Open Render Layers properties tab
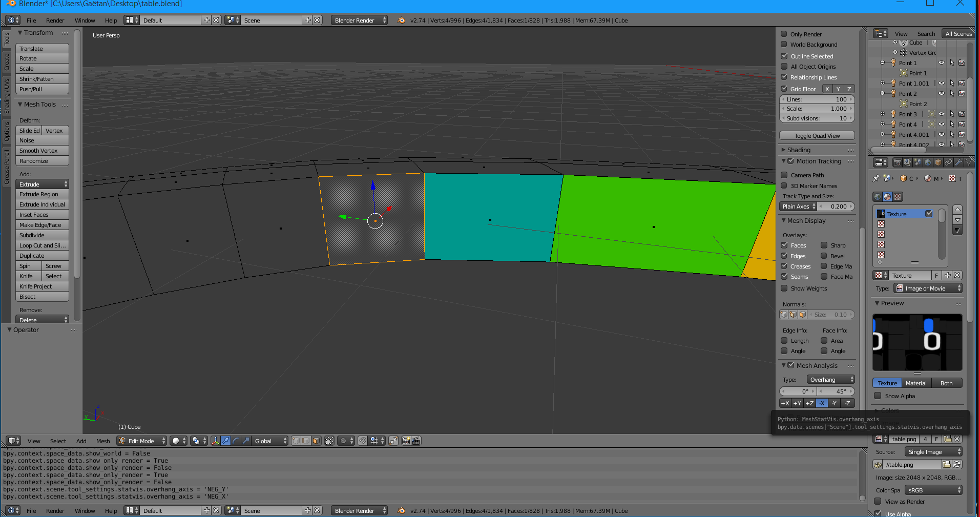This screenshot has height=517, width=980. coord(907,162)
